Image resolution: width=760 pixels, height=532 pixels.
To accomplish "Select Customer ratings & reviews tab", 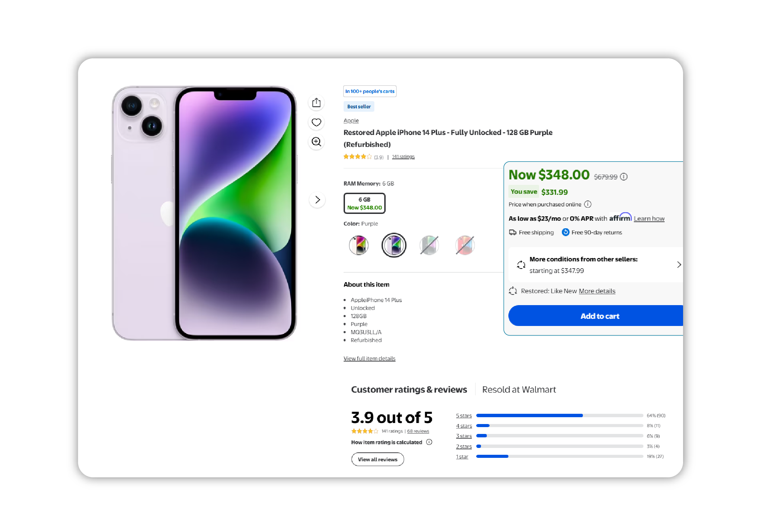I will (409, 390).
